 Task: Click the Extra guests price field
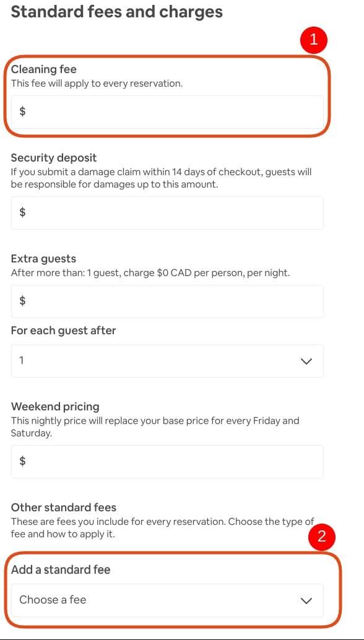(x=167, y=301)
